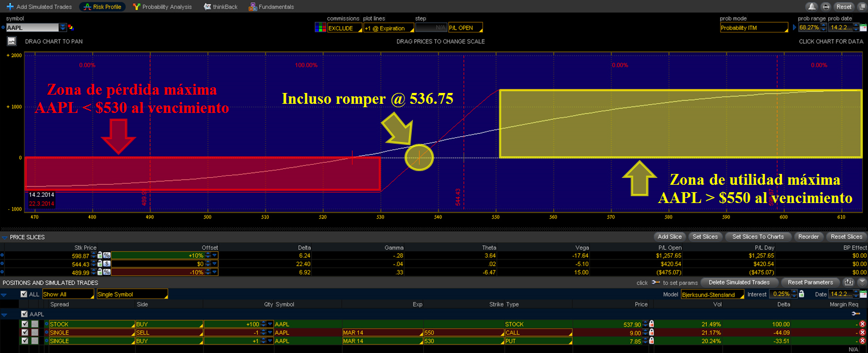868x353 pixels.
Task: Click the Add Slice button
Action: pyautogui.click(x=669, y=237)
